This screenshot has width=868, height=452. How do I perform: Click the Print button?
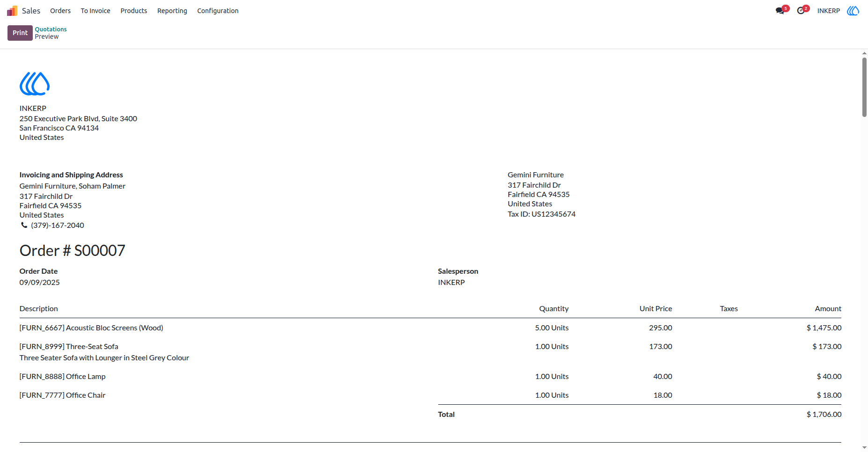pos(20,33)
